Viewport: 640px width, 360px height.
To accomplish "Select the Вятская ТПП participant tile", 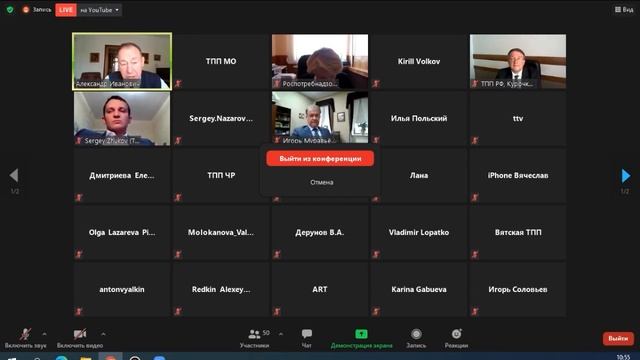I will pyautogui.click(x=518, y=233).
